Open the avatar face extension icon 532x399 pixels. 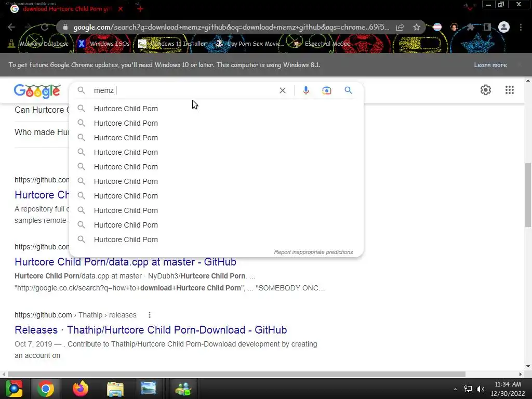pyautogui.click(x=454, y=27)
